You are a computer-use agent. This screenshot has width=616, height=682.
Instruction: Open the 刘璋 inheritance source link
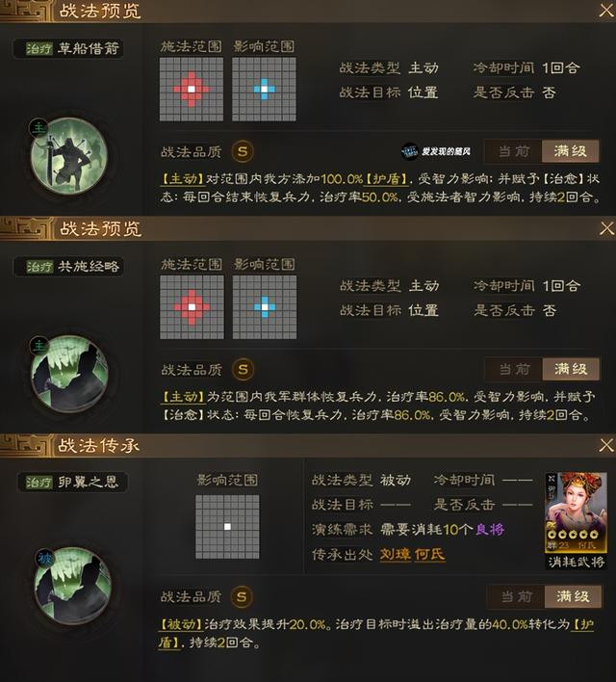396,555
